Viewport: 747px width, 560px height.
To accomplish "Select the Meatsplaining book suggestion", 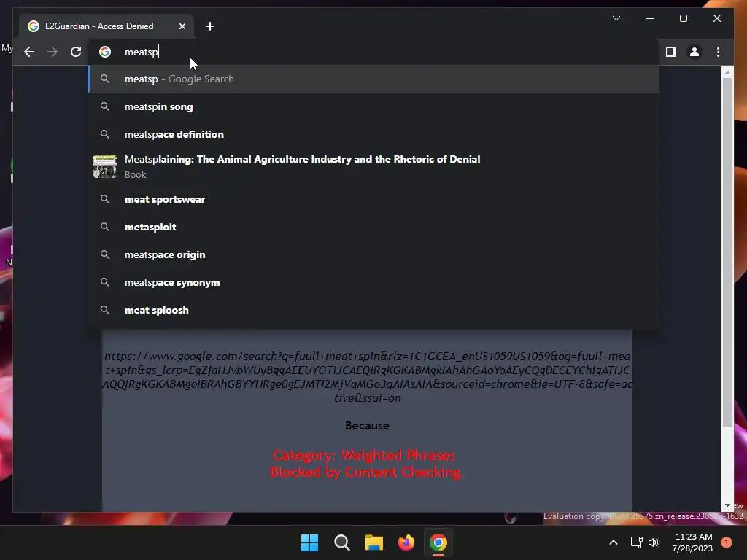I will pos(374,166).
